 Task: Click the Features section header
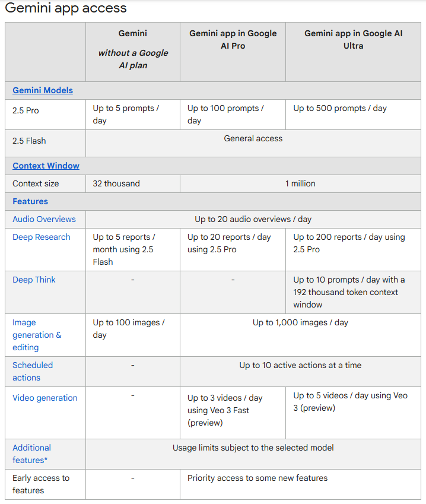(30, 201)
